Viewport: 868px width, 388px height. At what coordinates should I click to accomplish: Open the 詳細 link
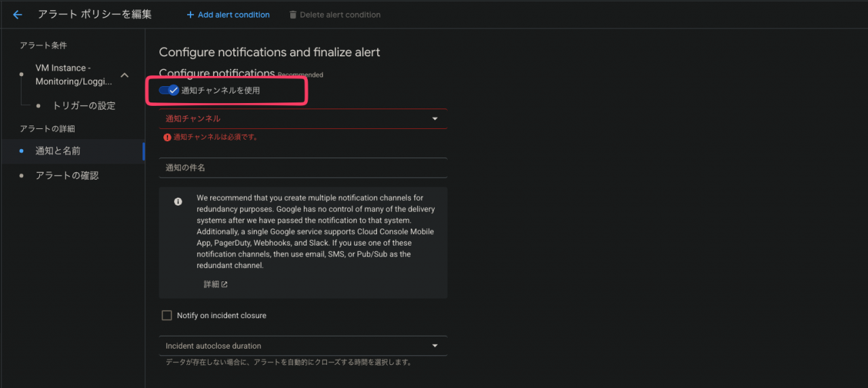tap(212, 284)
